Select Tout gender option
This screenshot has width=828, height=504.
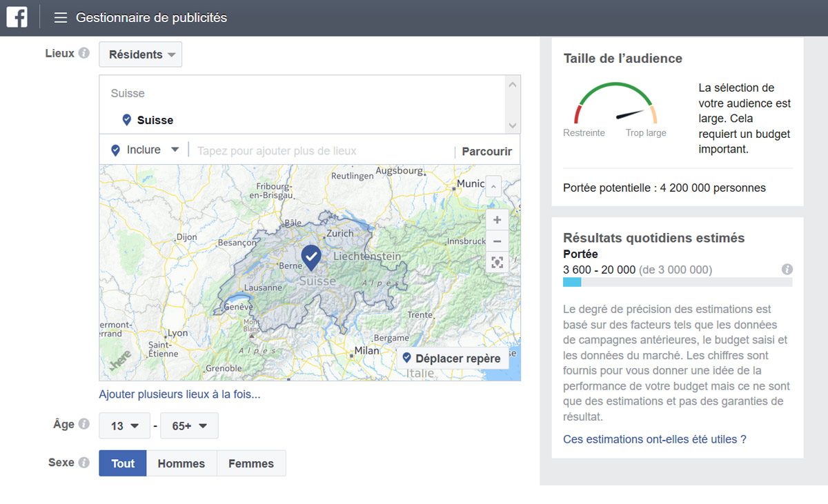click(x=123, y=463)
